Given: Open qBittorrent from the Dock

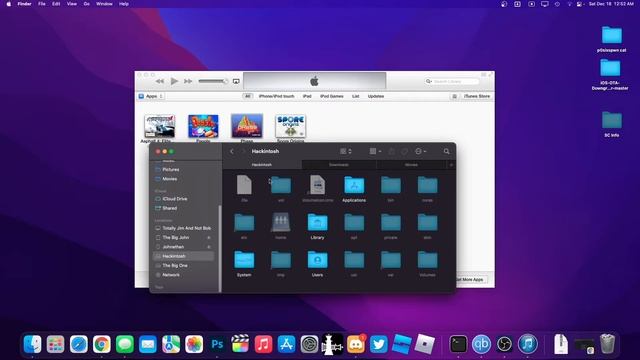Looking at the screenshot, I should [481, 344].
